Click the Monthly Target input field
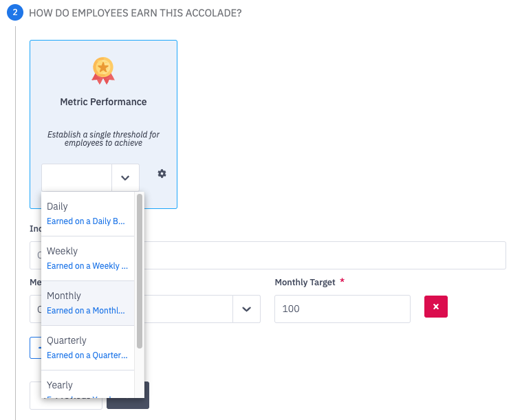 (x=342, y=309)
